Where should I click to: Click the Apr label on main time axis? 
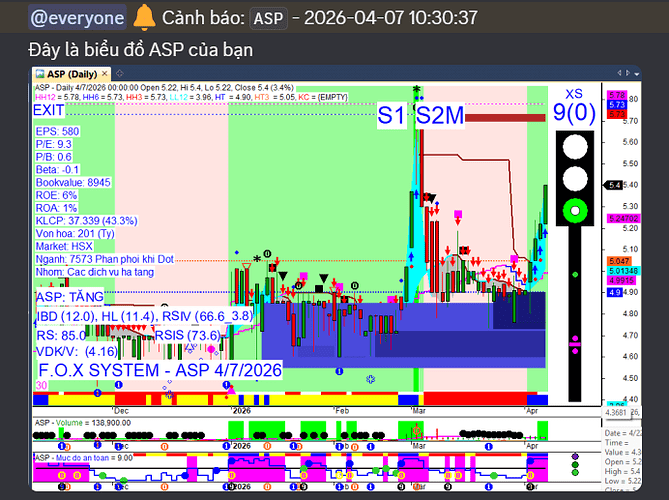click(532, 410)
